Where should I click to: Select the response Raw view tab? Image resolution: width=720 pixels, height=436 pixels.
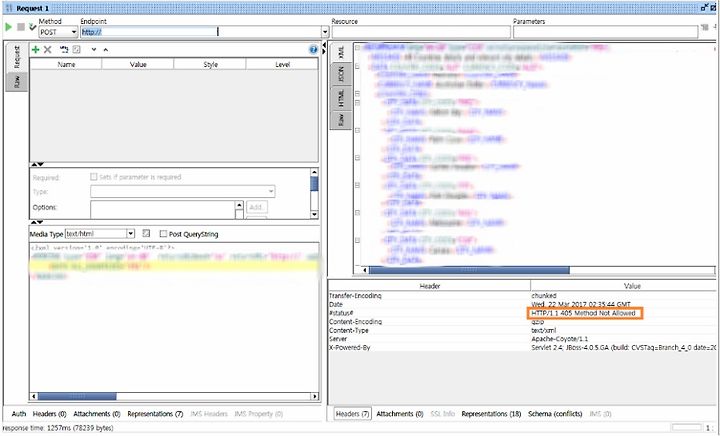pos(341,120)
